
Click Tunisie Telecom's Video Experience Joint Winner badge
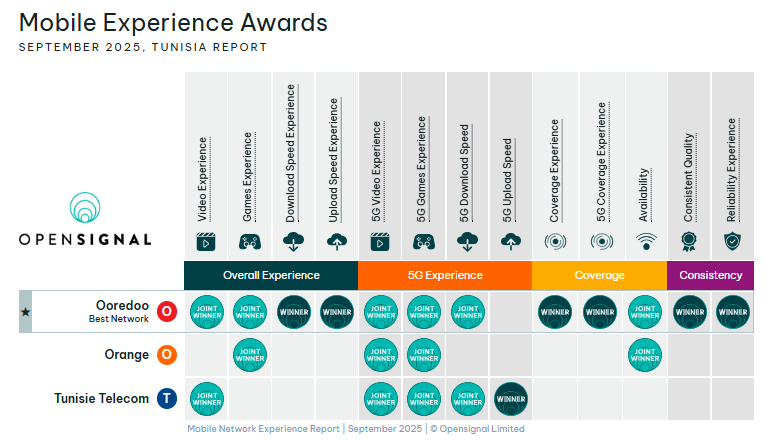[x=207, y=399]
